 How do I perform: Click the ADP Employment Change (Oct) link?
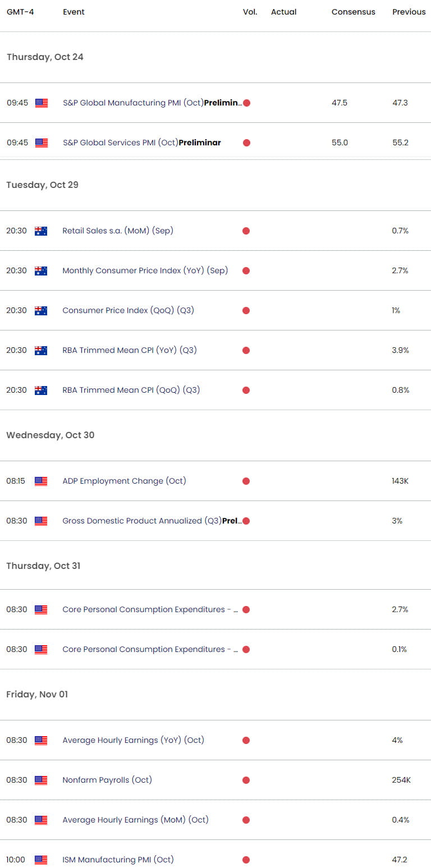coord(124,481)
